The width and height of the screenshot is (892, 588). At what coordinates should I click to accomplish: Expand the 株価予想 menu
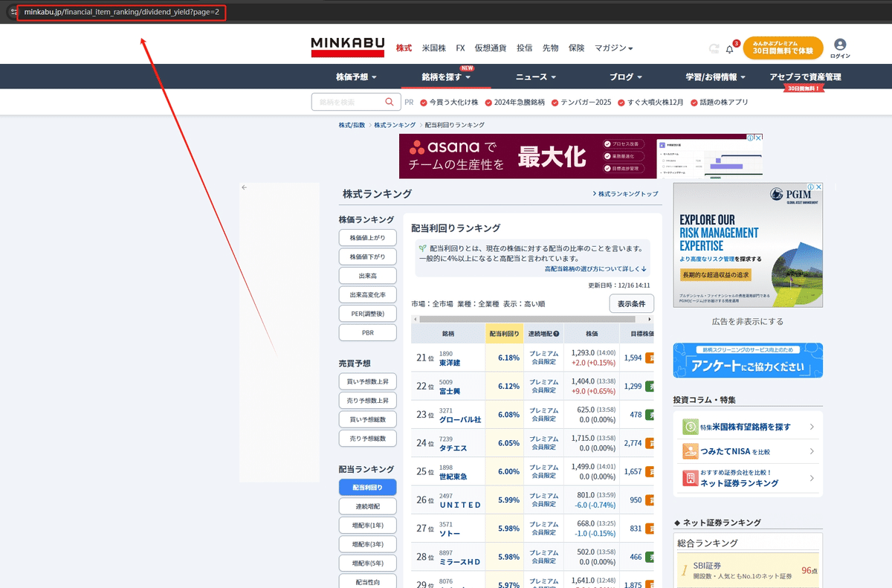pos(357,77)
